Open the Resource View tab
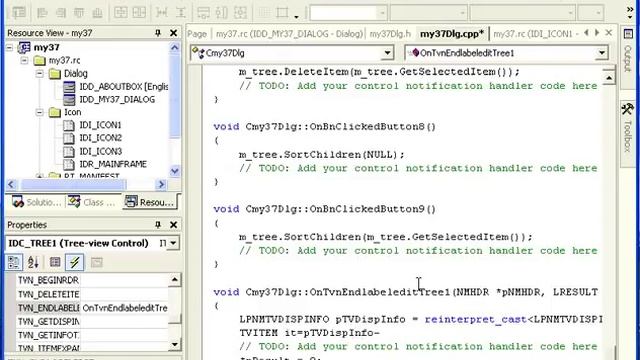The image size is (640, 360). click(150, 202)
